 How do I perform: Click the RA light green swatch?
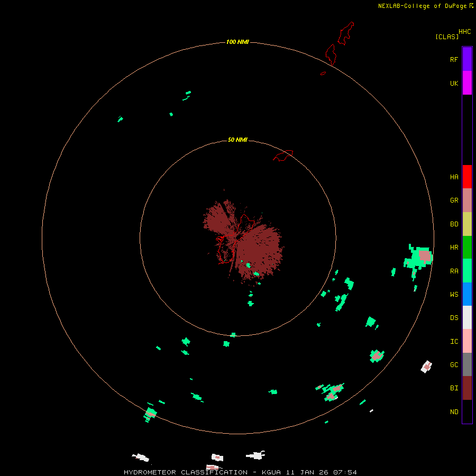[x=467, y=271]
